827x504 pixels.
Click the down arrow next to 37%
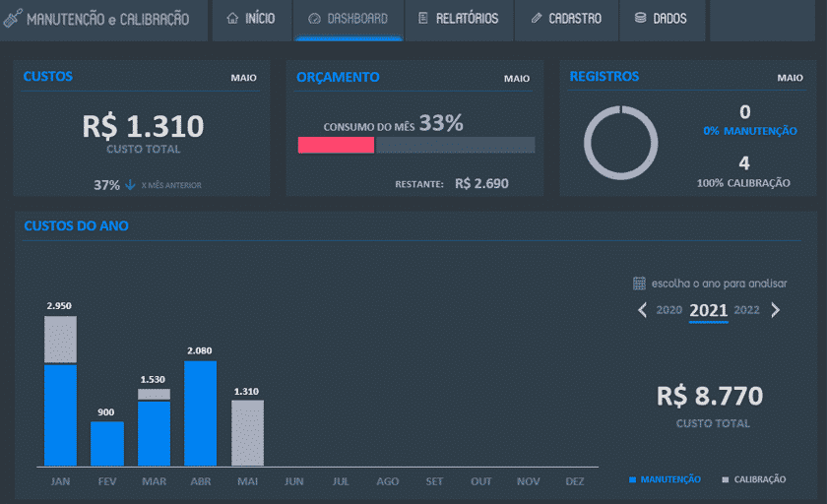coord(130,184)
